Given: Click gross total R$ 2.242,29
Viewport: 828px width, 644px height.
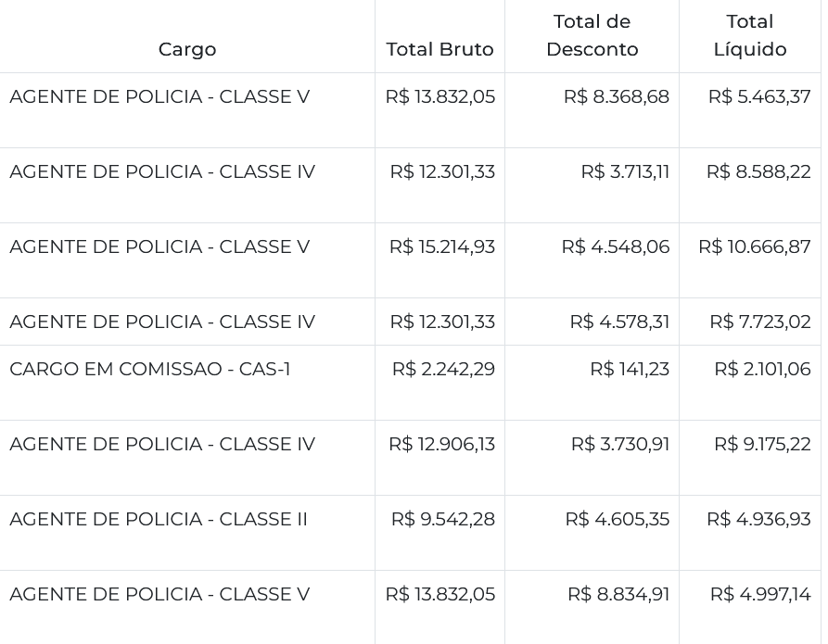Looking at the screenshot, I should [x=443, y=369].
